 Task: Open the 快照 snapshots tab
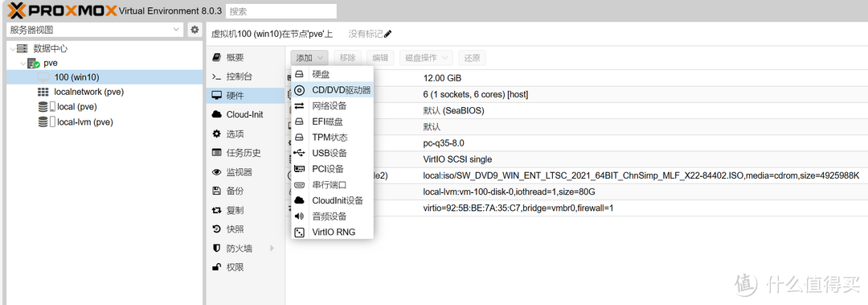[246, 229]
